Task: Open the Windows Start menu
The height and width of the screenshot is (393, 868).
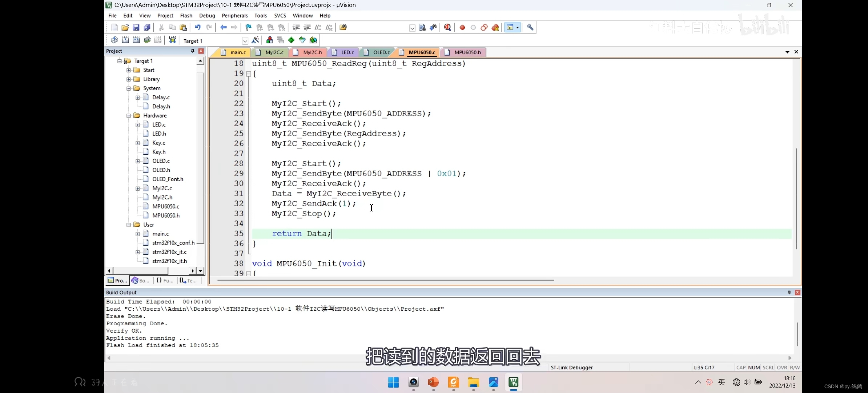Action: tap(393, 382)
